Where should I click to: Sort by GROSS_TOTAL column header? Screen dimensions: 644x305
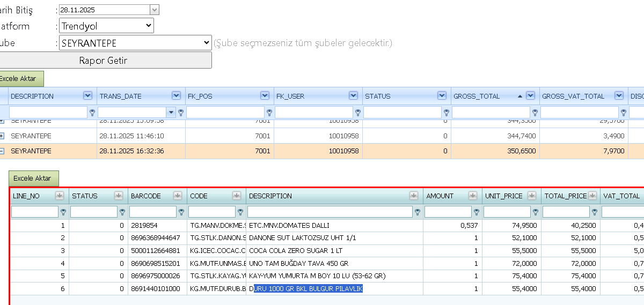point(477,96)
